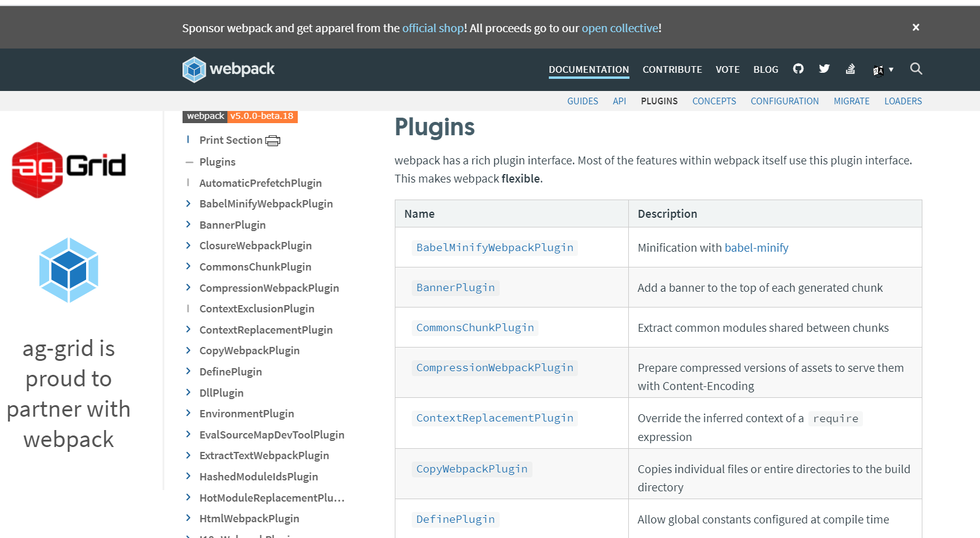Screen dimensions: 980x538
Task: Open the Twitter bird icon
Action: click(824, 69)
